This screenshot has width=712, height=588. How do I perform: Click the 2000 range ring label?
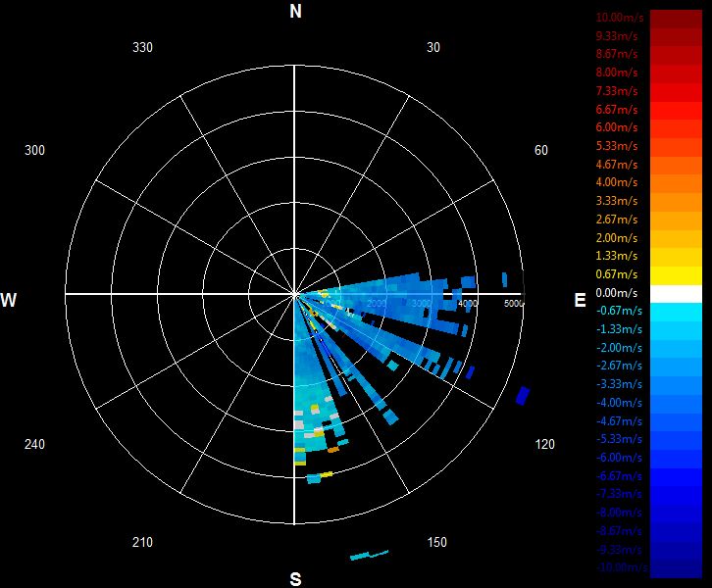coord(377,303)
